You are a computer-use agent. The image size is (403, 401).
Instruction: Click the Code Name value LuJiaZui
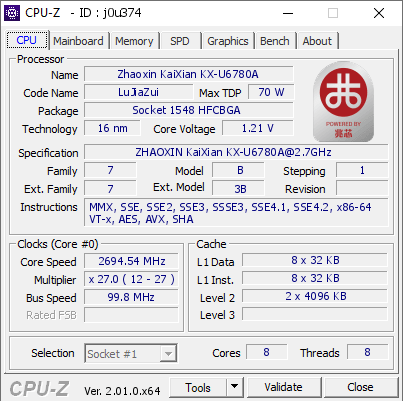pos(139,92)
